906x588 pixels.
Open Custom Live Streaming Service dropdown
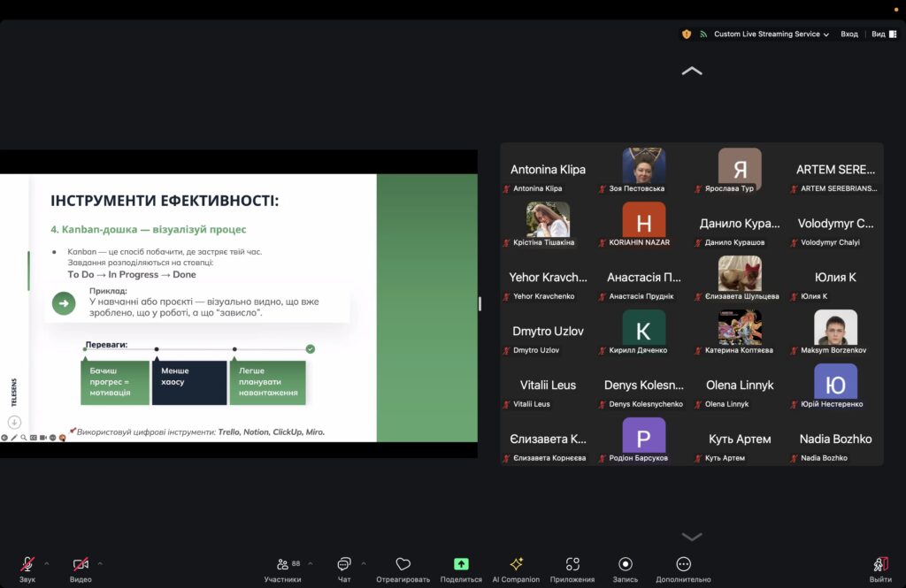771,34
